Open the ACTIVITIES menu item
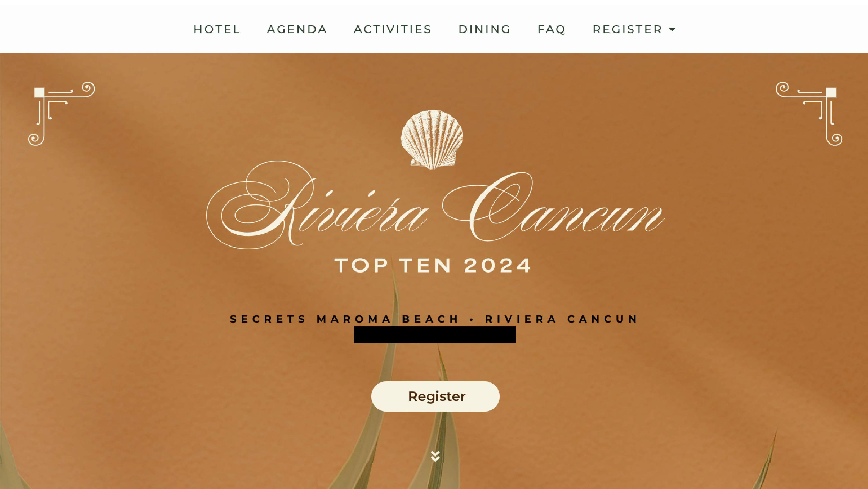The height and width of the screenshot is (489, 868). click(x=393, y=29)
